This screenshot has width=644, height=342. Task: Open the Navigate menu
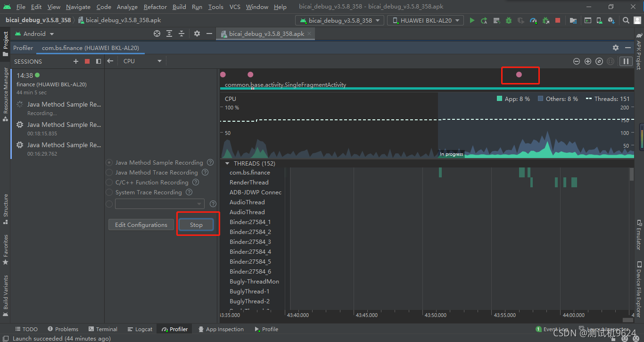(x=78, y=7)
